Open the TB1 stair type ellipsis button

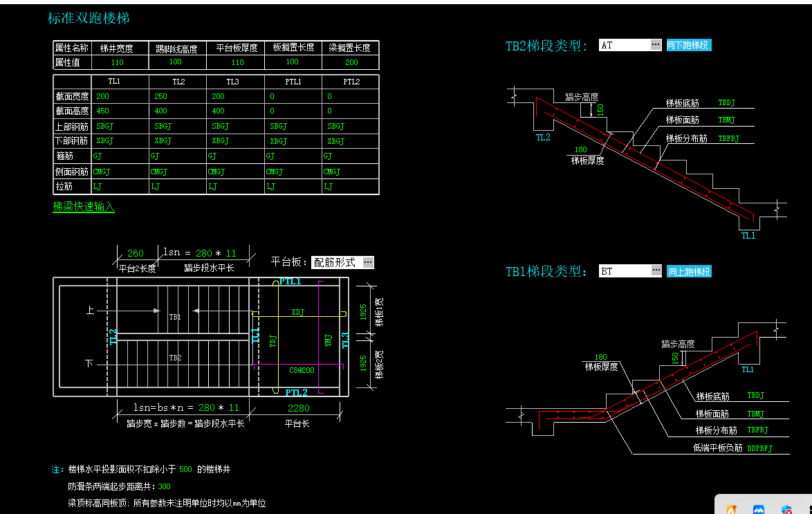tap(656, 270)
